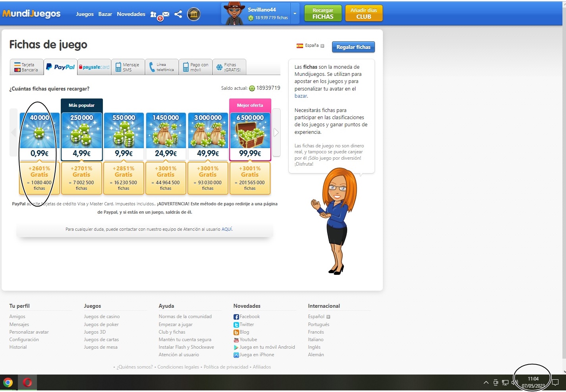The image size is (566, 392).
Task: Click the share icon in the header
Action: click(178, 14)
